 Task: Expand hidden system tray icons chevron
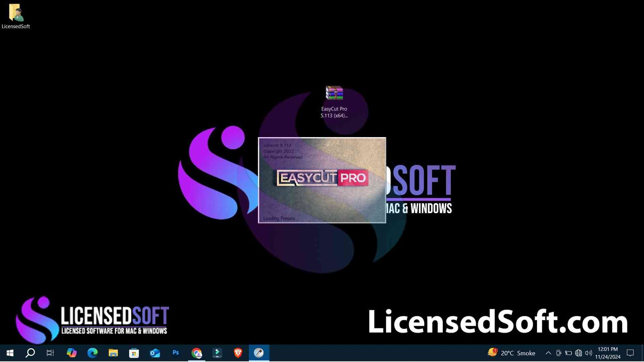pos(548,353)
